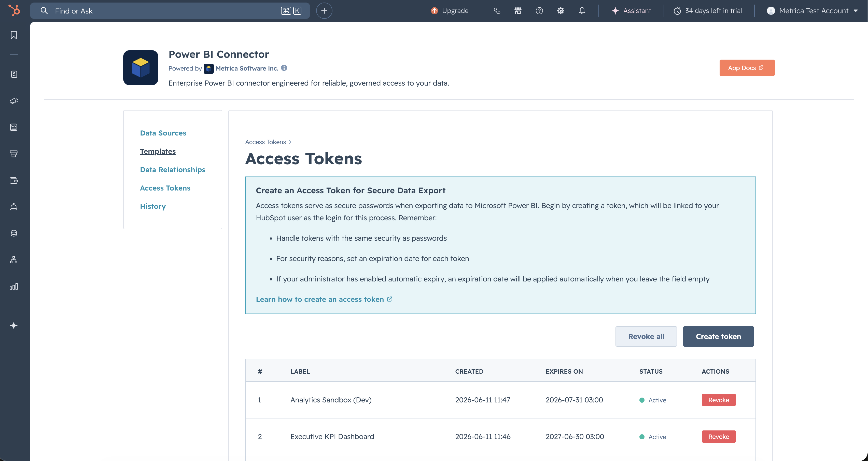Click the LABEL column header
The width and height of the screenshot is (868, 461).
(x=300, y=371)
